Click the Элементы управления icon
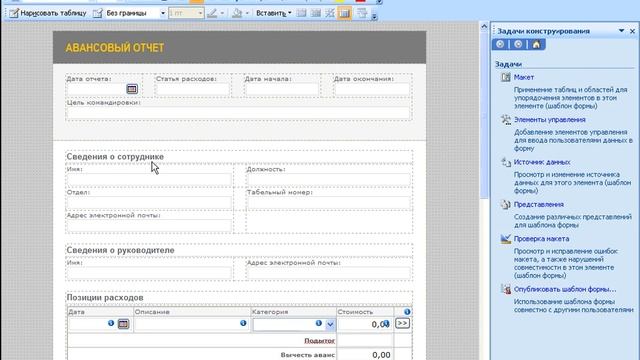This screenshot has width=640, height=360. coord(506,120)
